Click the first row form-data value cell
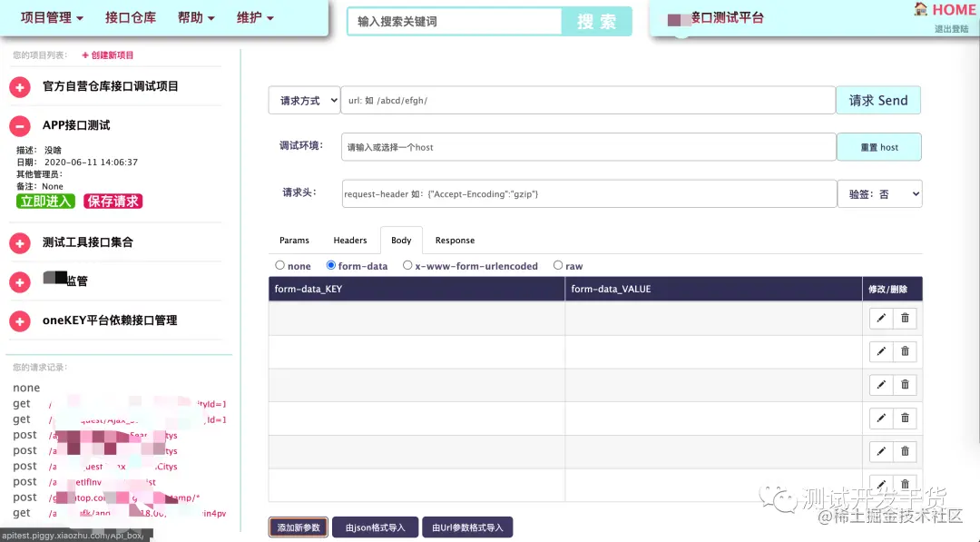 (x=714, y=319)
